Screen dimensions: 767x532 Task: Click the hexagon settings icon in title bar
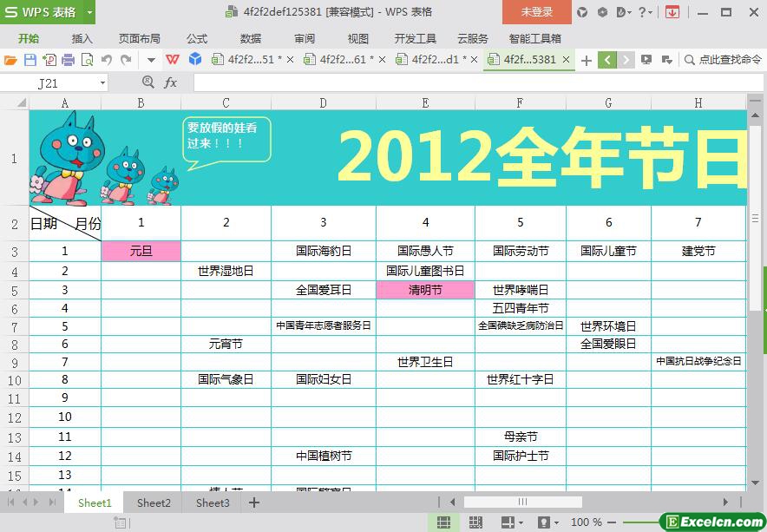(602, 12)
